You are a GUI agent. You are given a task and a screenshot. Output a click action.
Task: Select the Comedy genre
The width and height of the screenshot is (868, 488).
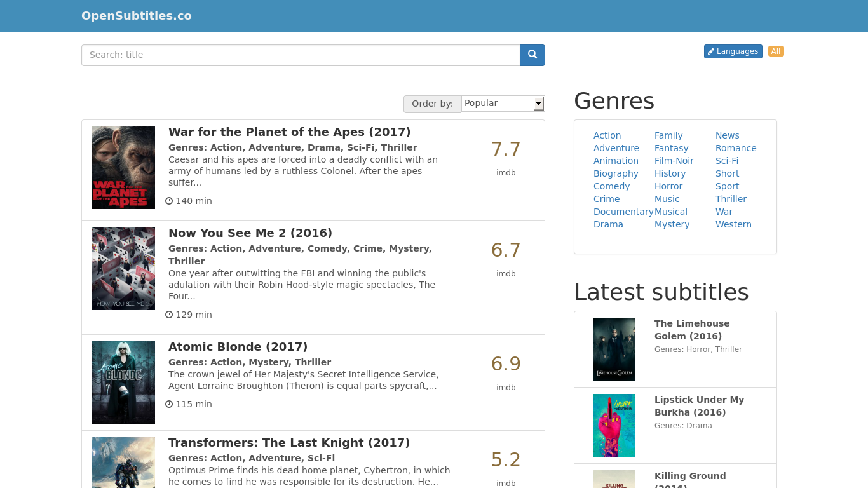point(611,186)
